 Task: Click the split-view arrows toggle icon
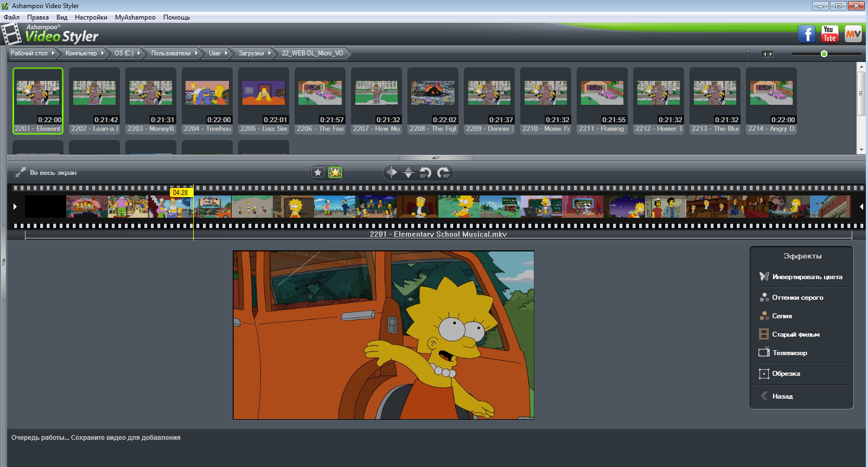point(768,54)
